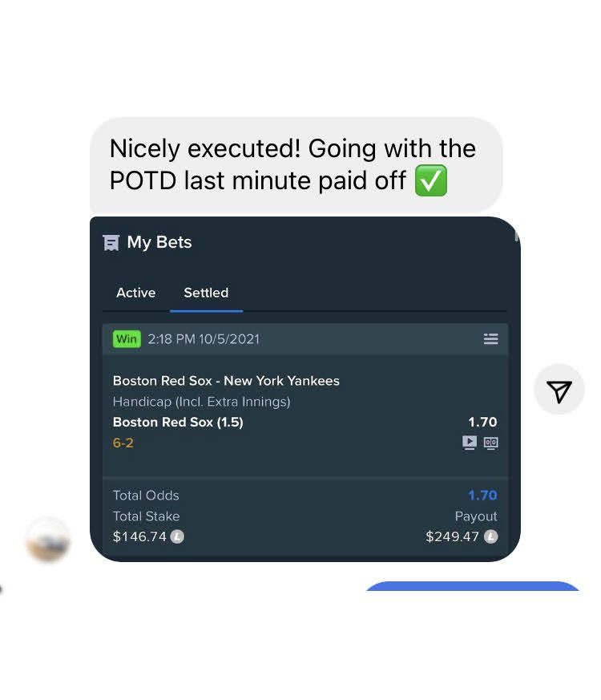Image resolution: width=601 pixels, height=700 pixels.
Task: Click the live stream play icon
Action: (470, 443)
